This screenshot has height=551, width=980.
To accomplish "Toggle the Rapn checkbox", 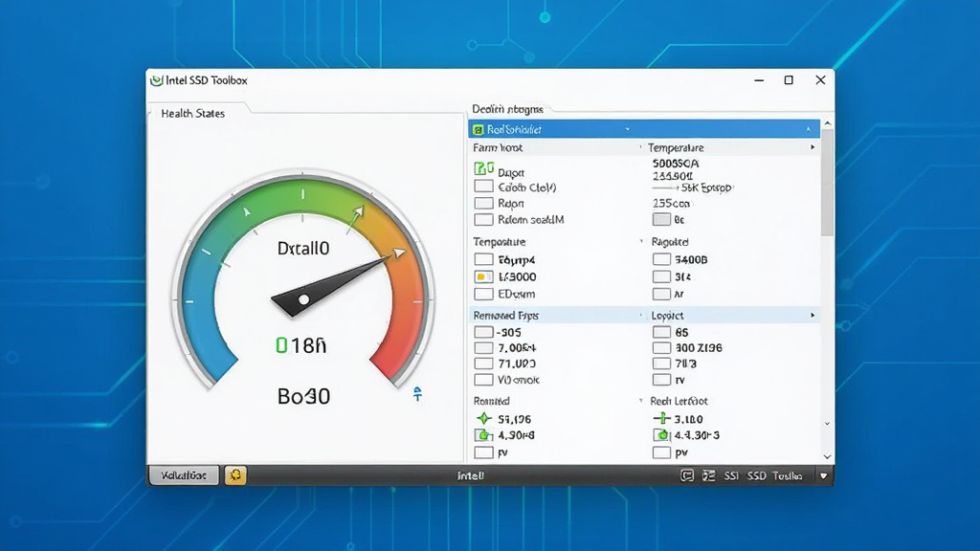I will coord(483,203).
